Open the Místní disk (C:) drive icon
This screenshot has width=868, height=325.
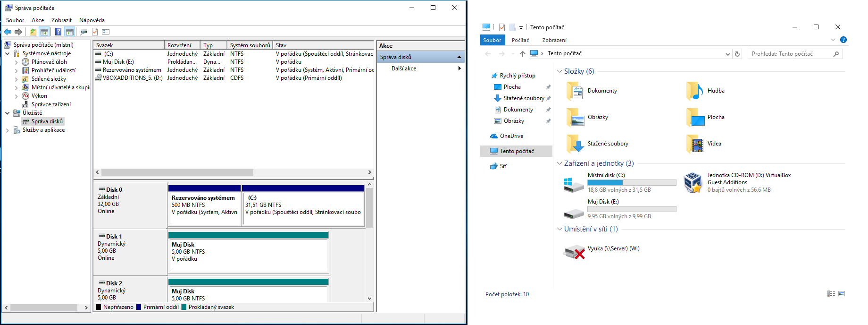click(x=574, y=183)
